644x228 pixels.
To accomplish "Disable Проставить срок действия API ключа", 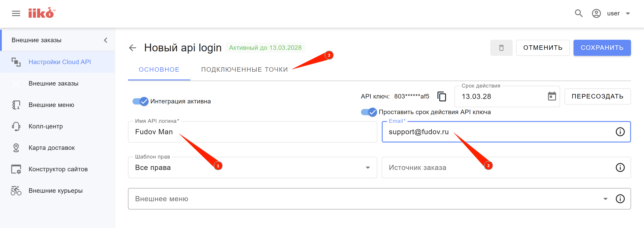I will click(x=369, y=112).
